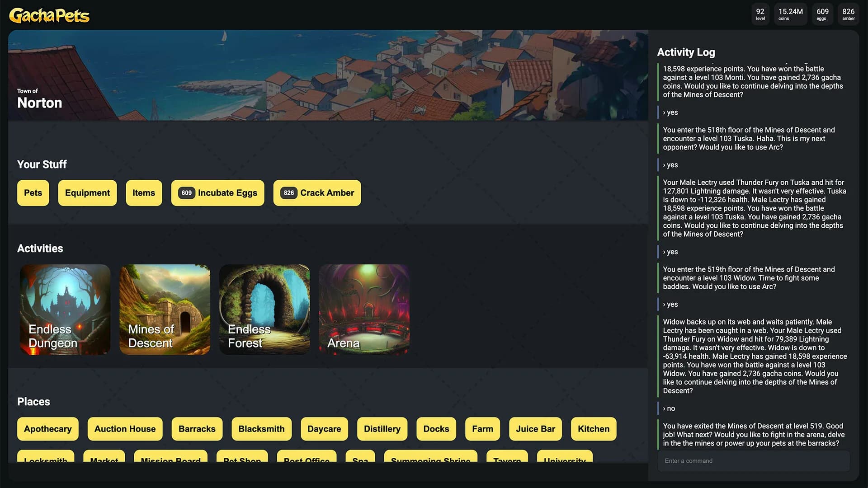The height and width of the screenshot is (488, 868).
Task: View the 15.24M coins balance
Action: pyautogui.click(x=790, y=14)
